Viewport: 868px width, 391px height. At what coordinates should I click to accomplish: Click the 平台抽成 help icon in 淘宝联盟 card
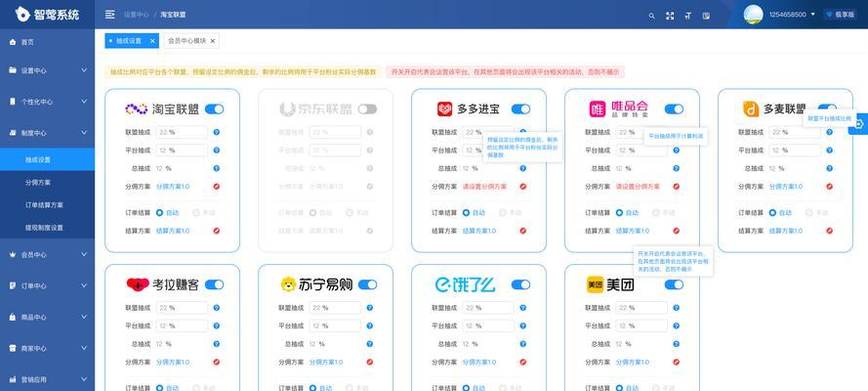[217, 151]
